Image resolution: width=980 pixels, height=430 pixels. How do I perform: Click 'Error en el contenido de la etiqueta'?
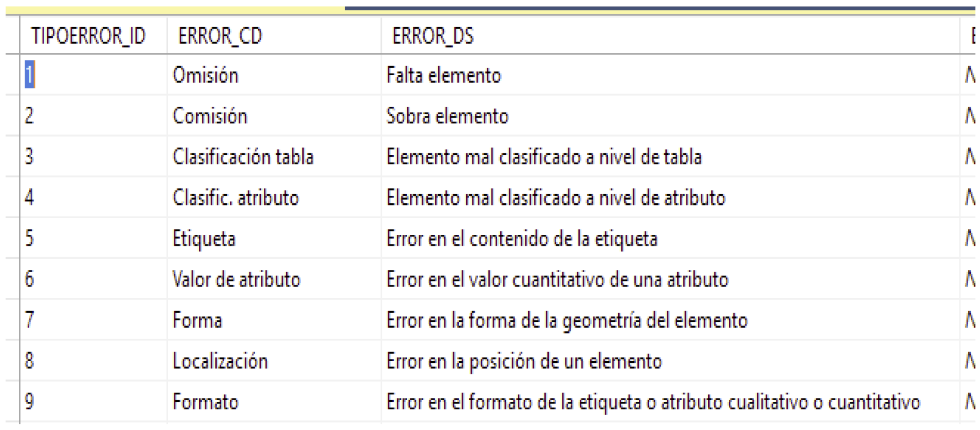(522, 238)
